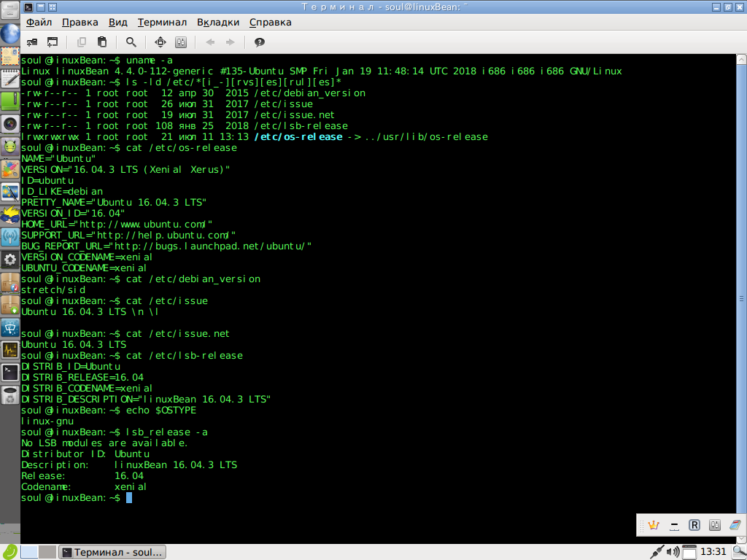Launch the blue globe web browser
This screenshot has width=747, height=560.
click(9, 34)
